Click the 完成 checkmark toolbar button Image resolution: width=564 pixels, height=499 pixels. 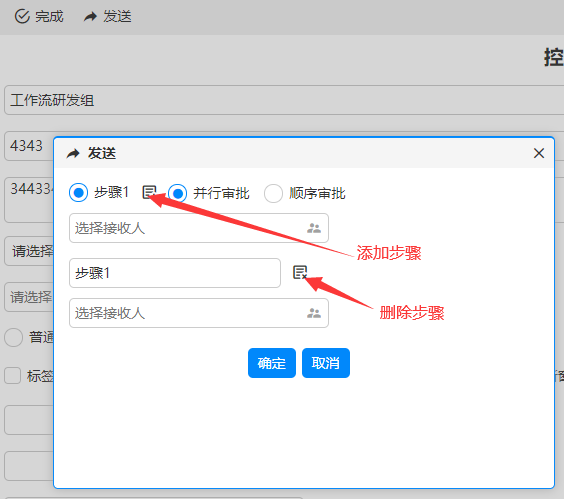[39, 17]
